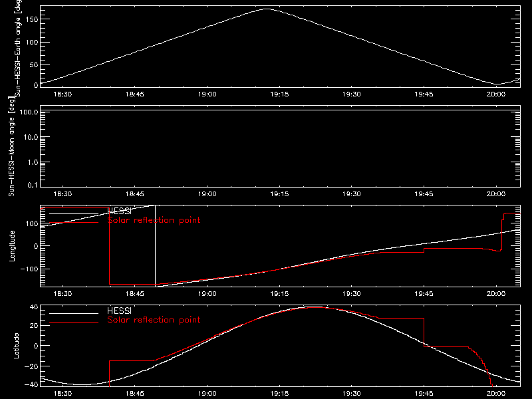Screen dimensions: 532x399
Task: Click red legend line sample in Longitude plot
Action: click(x=74, y=223)
